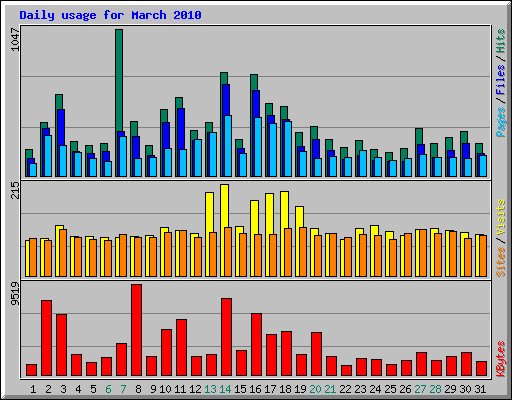Click day 9 on the x-axis
The image size is (512, 400).
click(153, 389)
